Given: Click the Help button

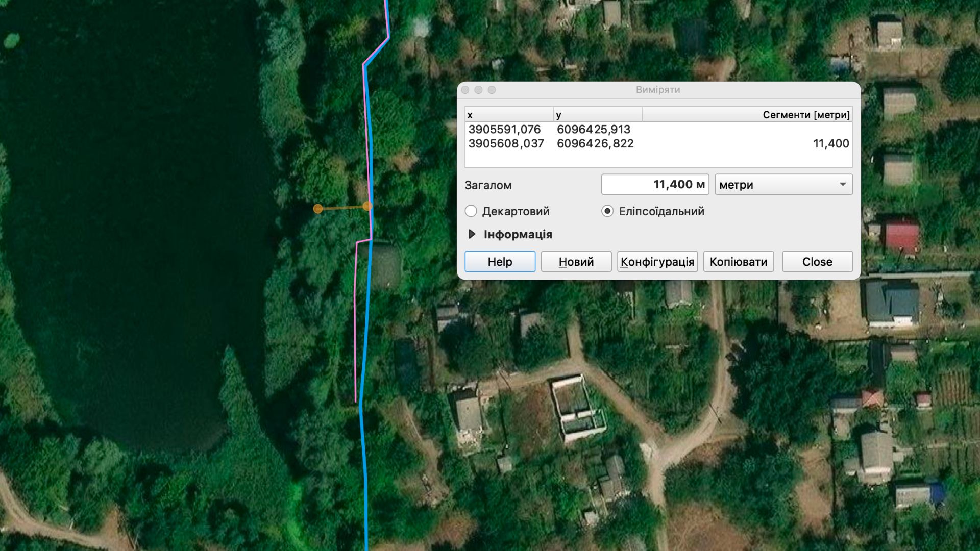Looking at the screenshot, I should tap(500, 262).
